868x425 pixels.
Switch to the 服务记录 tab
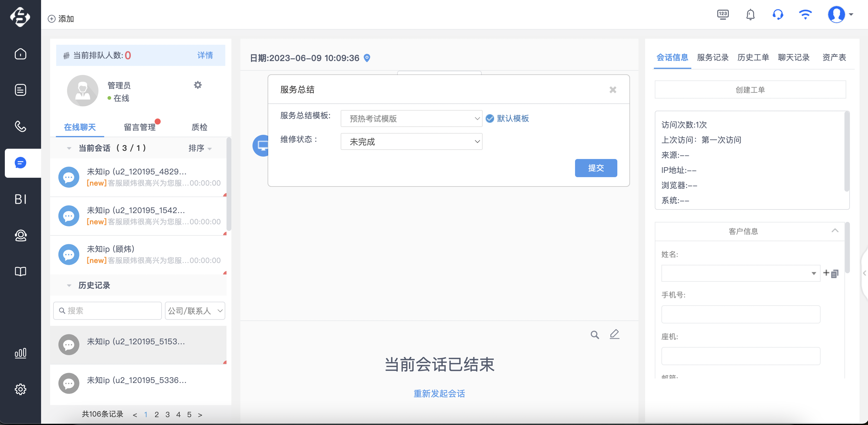point(713,57)
